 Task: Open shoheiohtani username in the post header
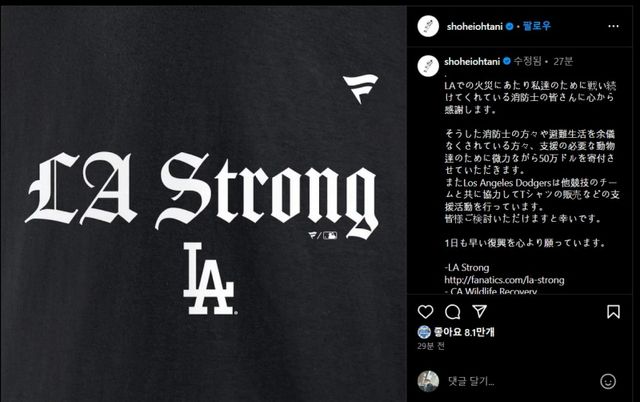[474, 27]
